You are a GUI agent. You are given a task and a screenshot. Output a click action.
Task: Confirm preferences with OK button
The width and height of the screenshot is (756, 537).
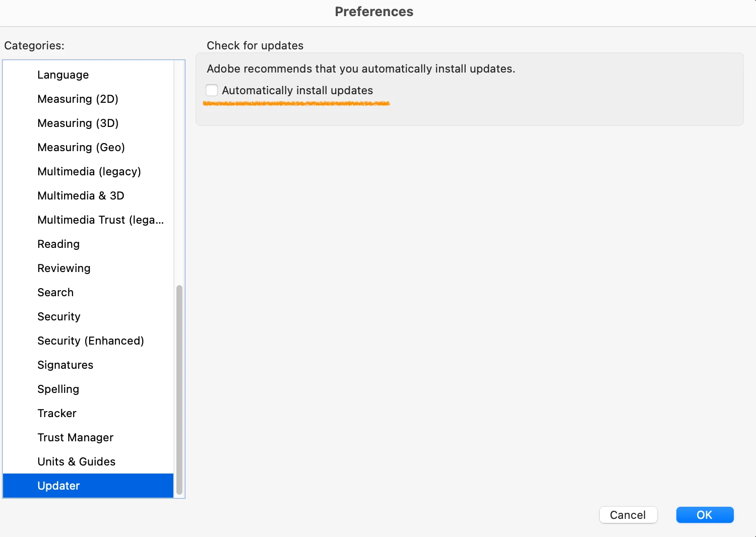pyautogui.click(x=705, y=515)
